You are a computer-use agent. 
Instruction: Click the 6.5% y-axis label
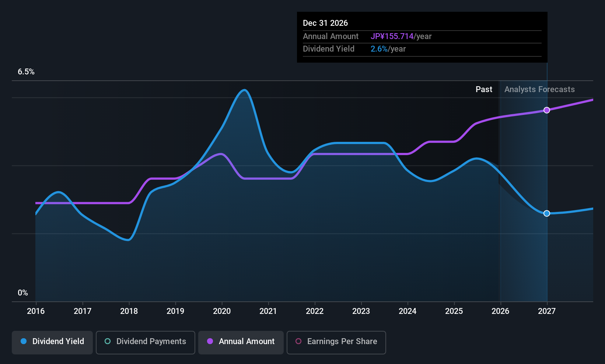pos(26,72)
